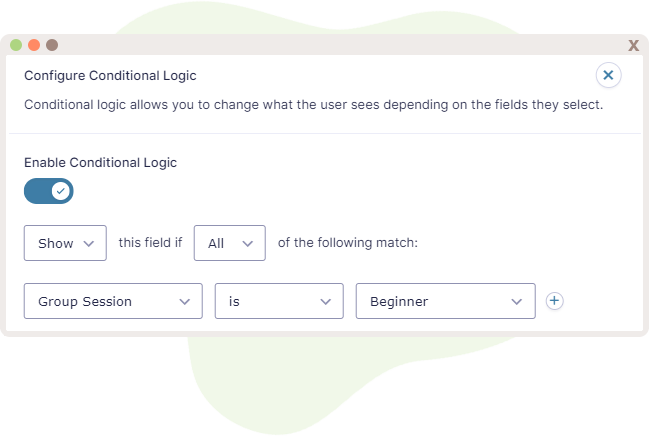Image resolution: width=649 pixels, height=436 pixels.
Task: Open the Group Session field dropdown
Action: [113, 301]
